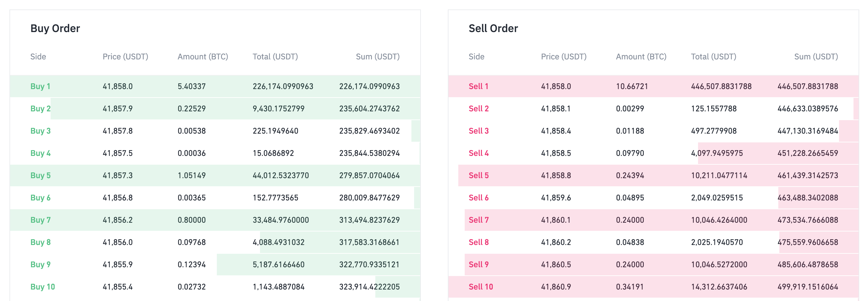Viewport: 868px width, 301px height.
Task: Click sell total 14,312.6637406
Action: pyautogui.click(x=719, y=287)
